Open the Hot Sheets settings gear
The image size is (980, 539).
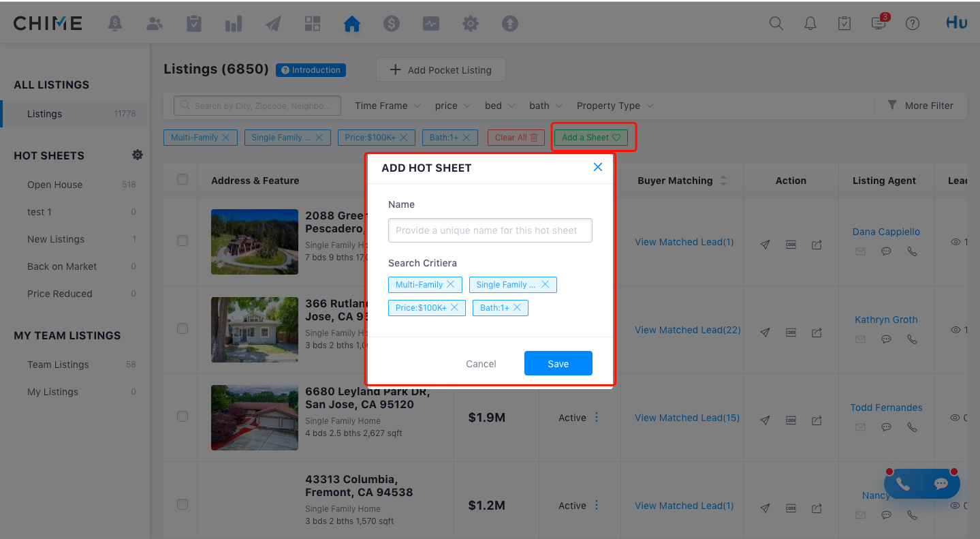pos(137,155)
